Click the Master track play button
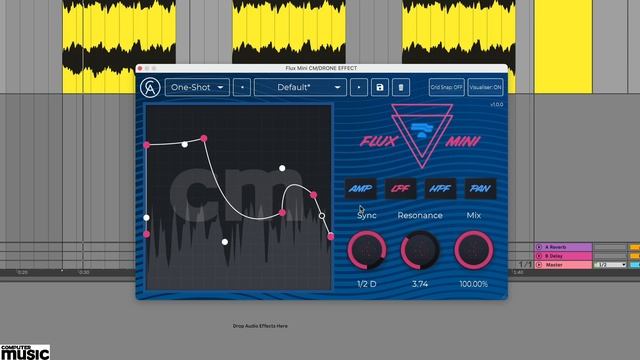This screenshot has width=640, height=360. point(539,265)
